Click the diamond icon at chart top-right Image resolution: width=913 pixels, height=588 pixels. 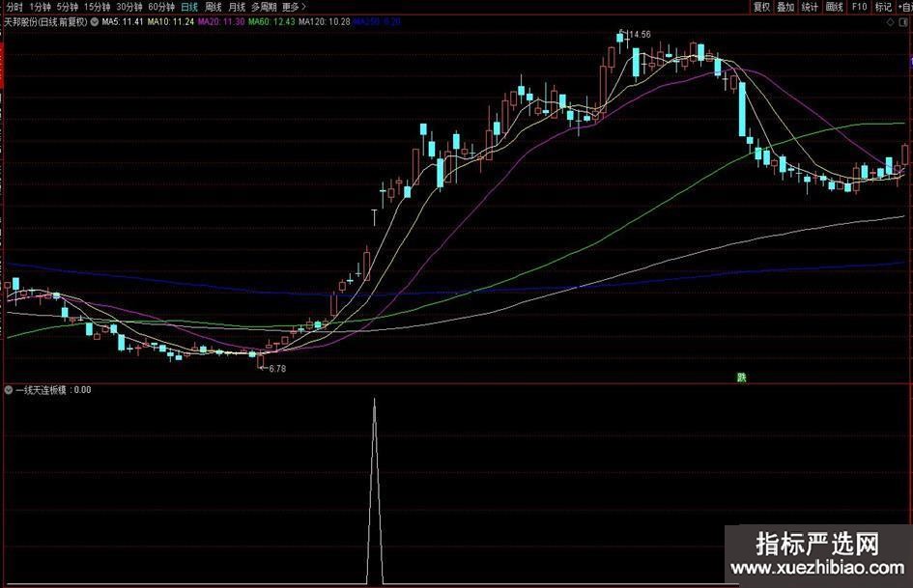coord(890,22)
